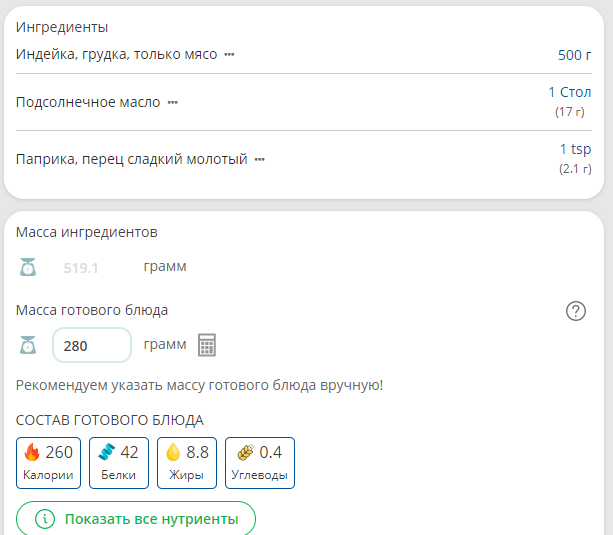Image resolution: width=613 pixels, height=535 pixels.
Task: Edit the finished dish mass field
Action: (x=91, y=345)
